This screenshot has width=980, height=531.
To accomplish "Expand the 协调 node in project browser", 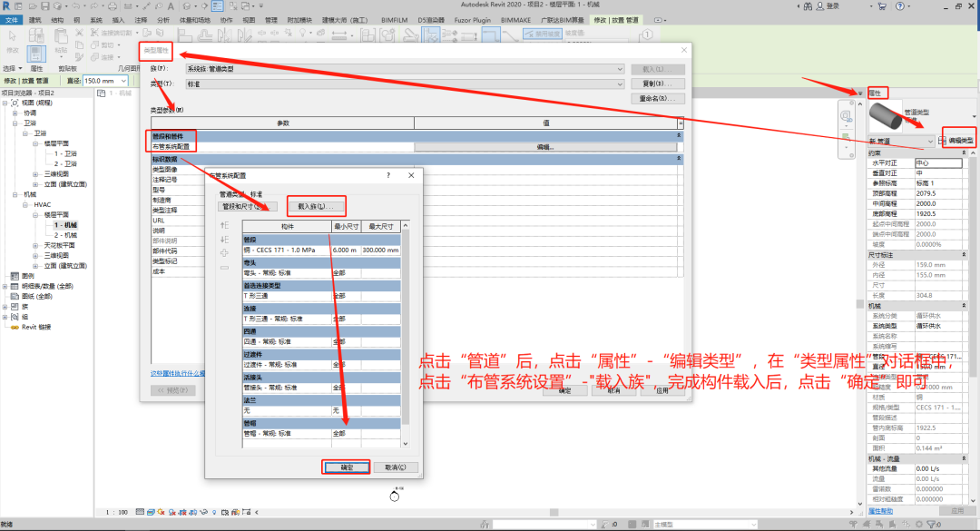I will coord(15,113).
